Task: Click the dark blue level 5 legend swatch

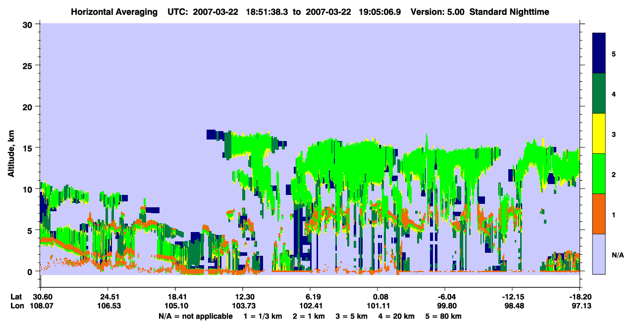Action: pos(599,53)
